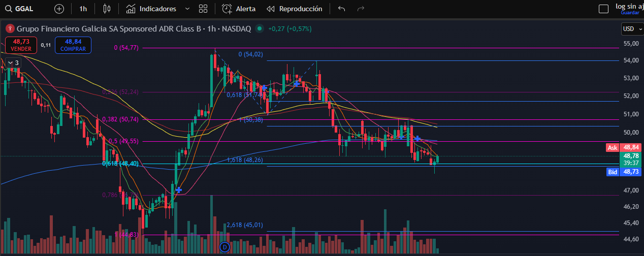Click the Grupo Financiero Galicia logo icon
The height and width of the screenshot is (256, 644).
tap(9, 29)
